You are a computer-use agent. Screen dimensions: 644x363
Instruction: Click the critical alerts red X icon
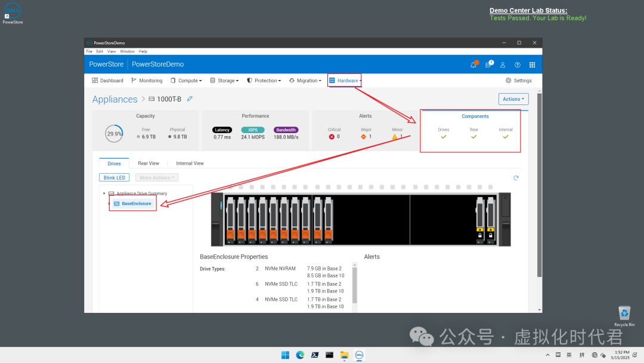point(332,137)
